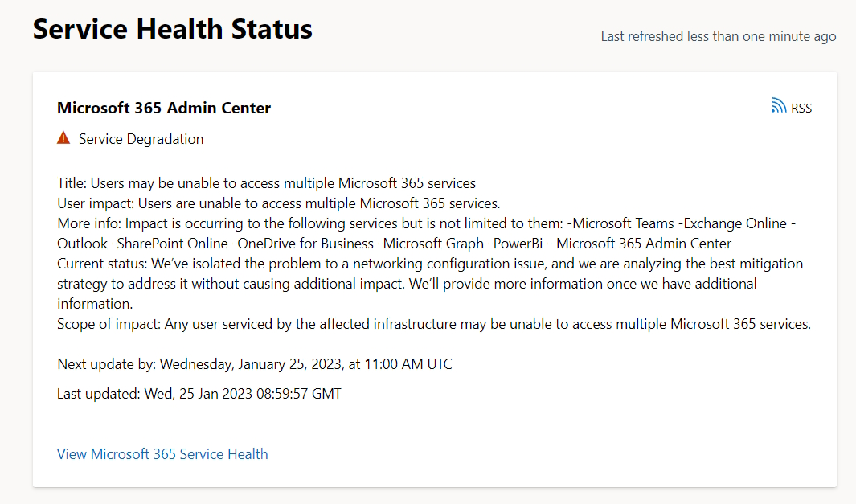Click the red Service Degradation warning triangle

click(x=63, y=137)
